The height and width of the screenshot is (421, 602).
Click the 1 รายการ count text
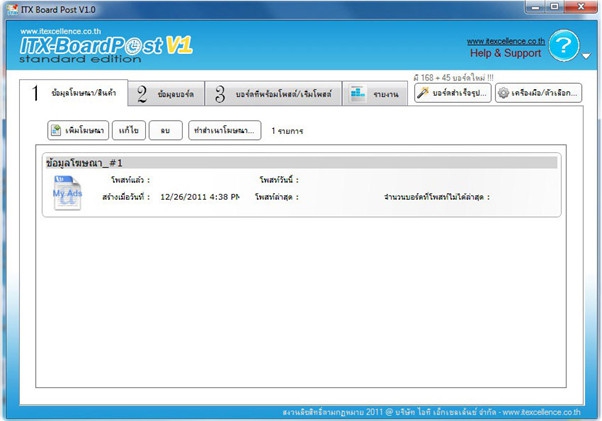click(287, 131)
